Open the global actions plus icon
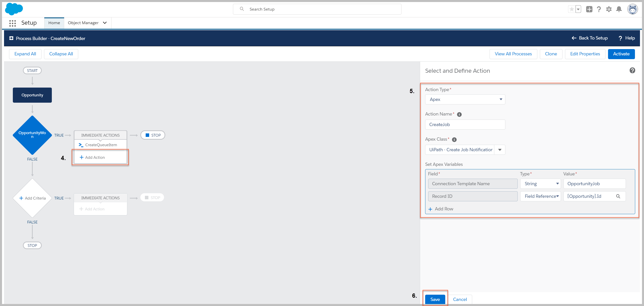Image resolution: width=644 pixels, height=306 pixels. [589, 9]
